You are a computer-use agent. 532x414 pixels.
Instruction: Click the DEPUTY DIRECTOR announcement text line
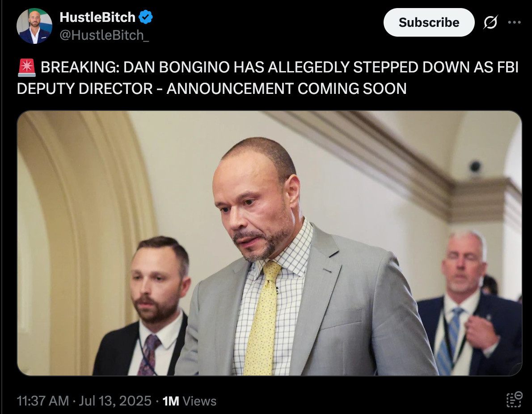tap(212, 89)
